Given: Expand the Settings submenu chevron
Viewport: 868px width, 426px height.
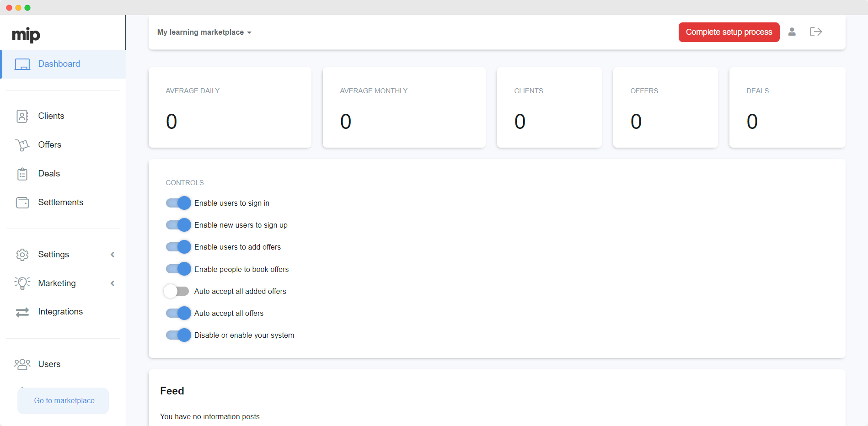Looking at the screenshot, I should coord(113,255).
